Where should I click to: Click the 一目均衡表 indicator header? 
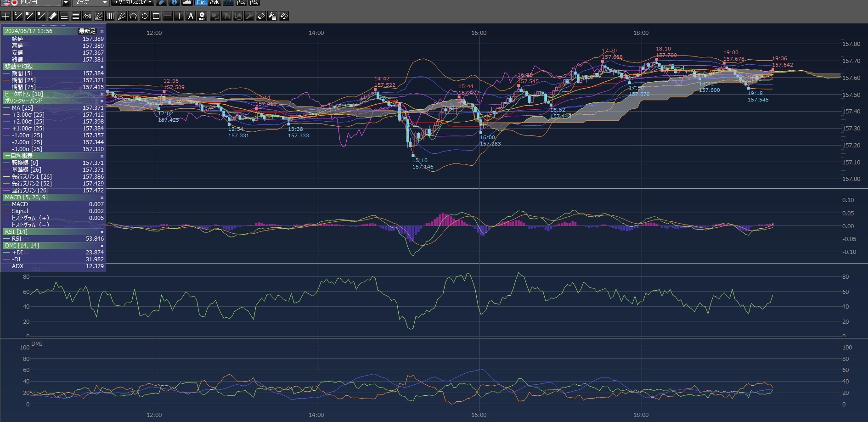tap(19, 156)
